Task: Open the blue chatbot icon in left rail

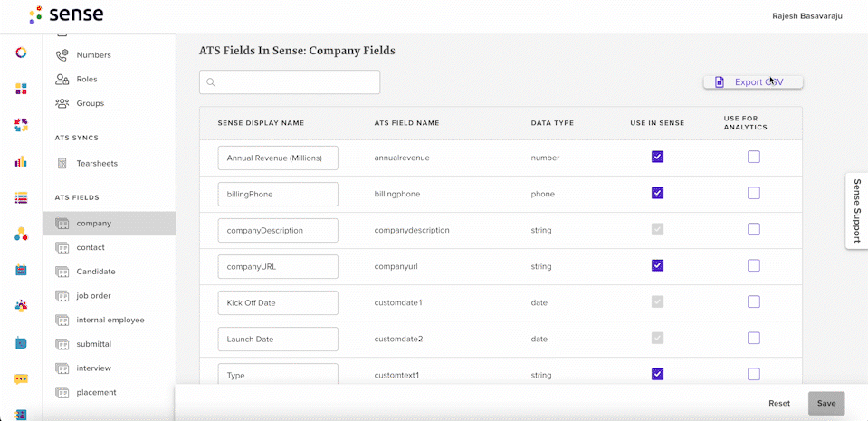Action: [21, 343]
